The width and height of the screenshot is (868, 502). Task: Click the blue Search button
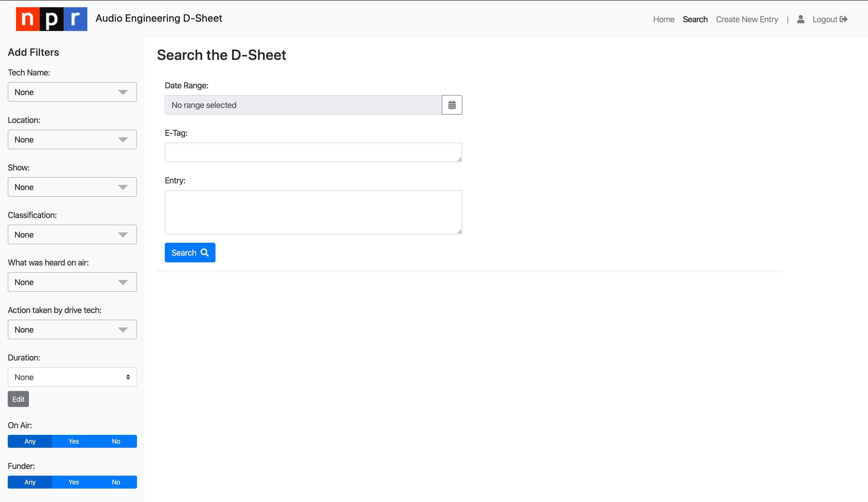[x=190, y=252]
